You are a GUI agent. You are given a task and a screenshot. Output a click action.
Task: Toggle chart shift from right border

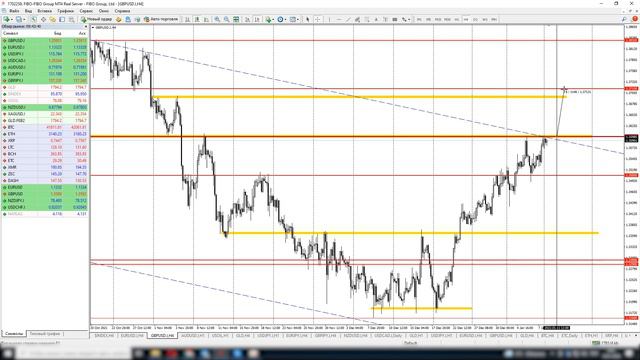click(x=257, y=19)
